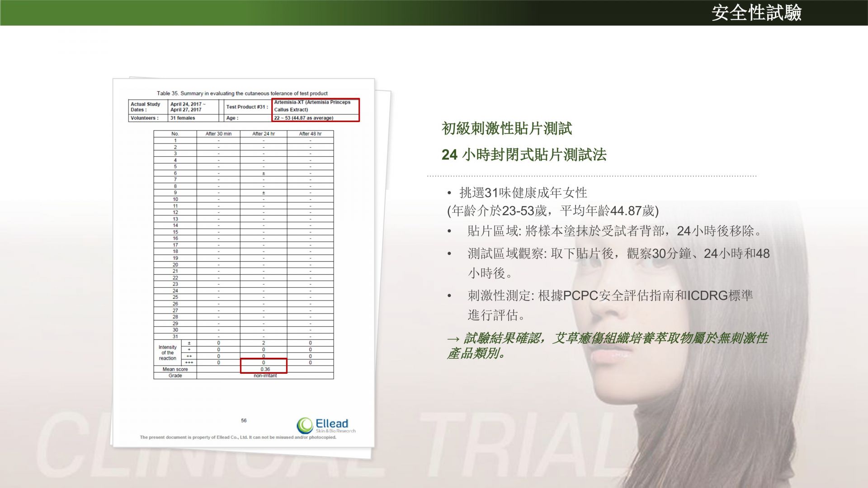This screenshot has width=868, height=488.
Task: Click the 'Intensity of the reaction' row label
Action: (167, 353)
